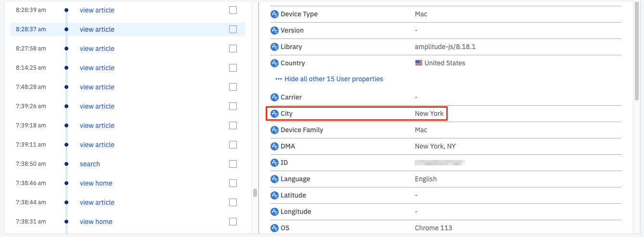
Task: Click the panel divider resize handle
Action: (255, 193)
